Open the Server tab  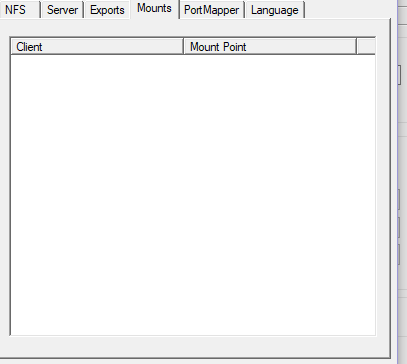point(62,10)
